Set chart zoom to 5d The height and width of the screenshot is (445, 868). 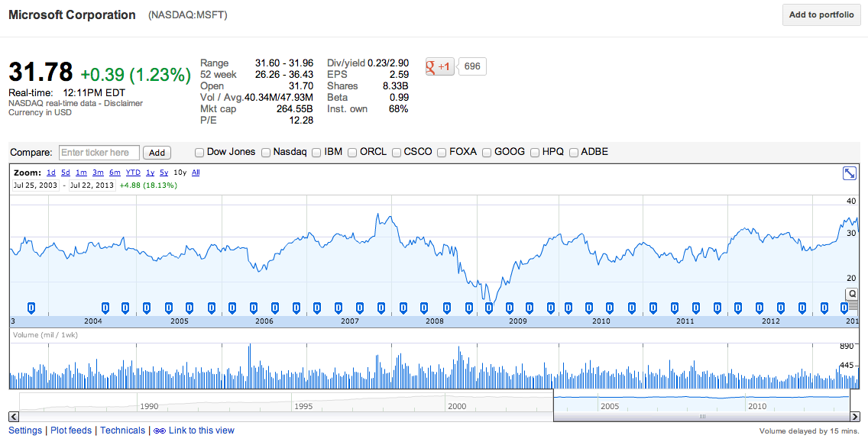pos(65,173)
